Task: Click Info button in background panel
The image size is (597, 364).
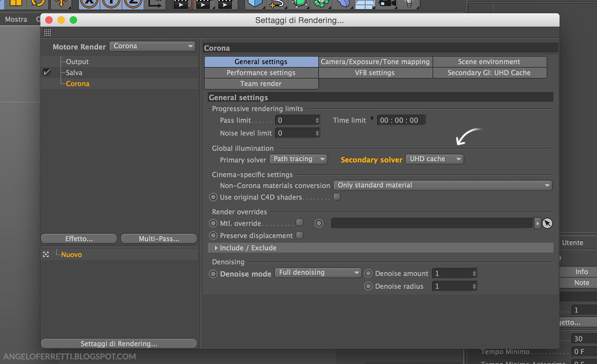Action: click(x=578, y=272)
